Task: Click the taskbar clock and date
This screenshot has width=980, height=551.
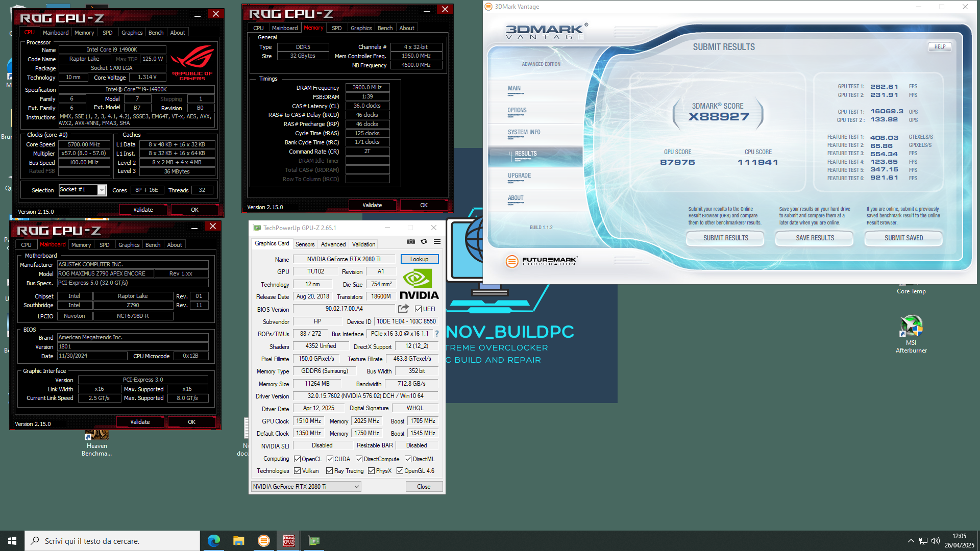Action: 959,541
